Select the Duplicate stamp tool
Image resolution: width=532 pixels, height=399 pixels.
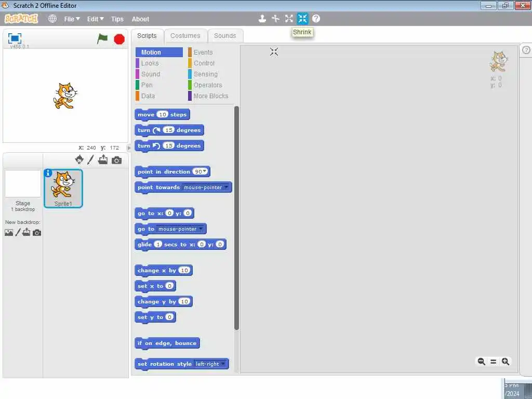(262, 19)
